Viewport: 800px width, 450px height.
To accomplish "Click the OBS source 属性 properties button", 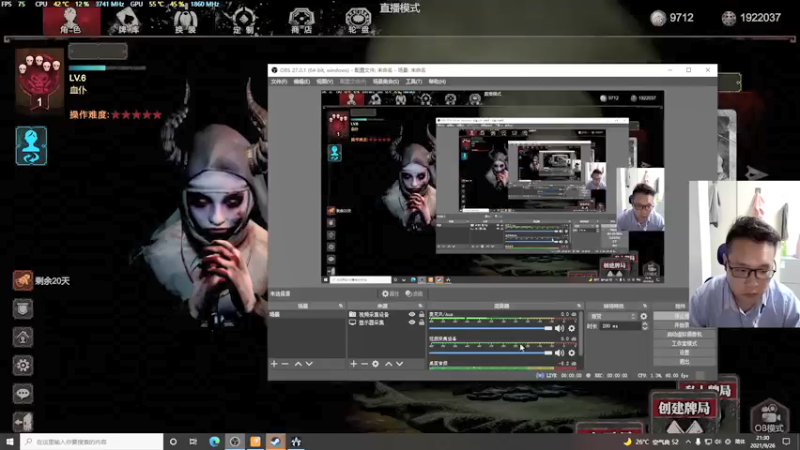I will coord(390,294).
